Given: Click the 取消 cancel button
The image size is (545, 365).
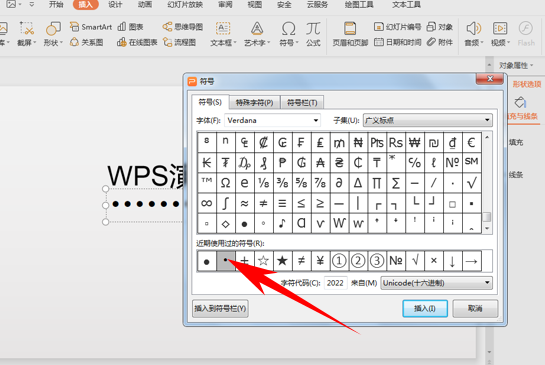Looking at the screenshot, I should pos(475,308).
